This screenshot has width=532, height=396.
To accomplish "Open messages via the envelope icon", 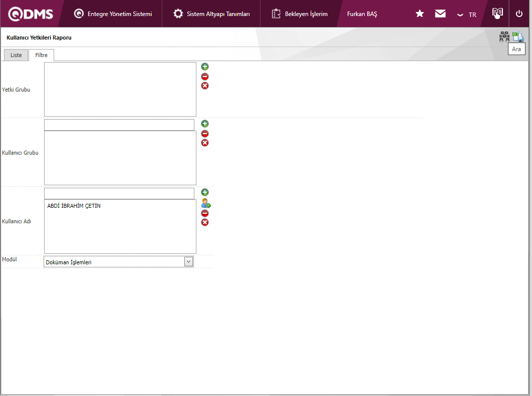I will click(440, 14).
